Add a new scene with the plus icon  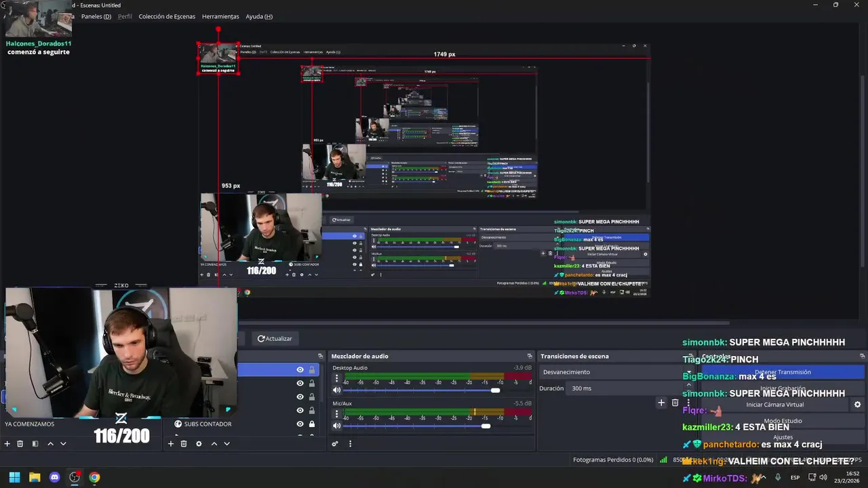7,444
